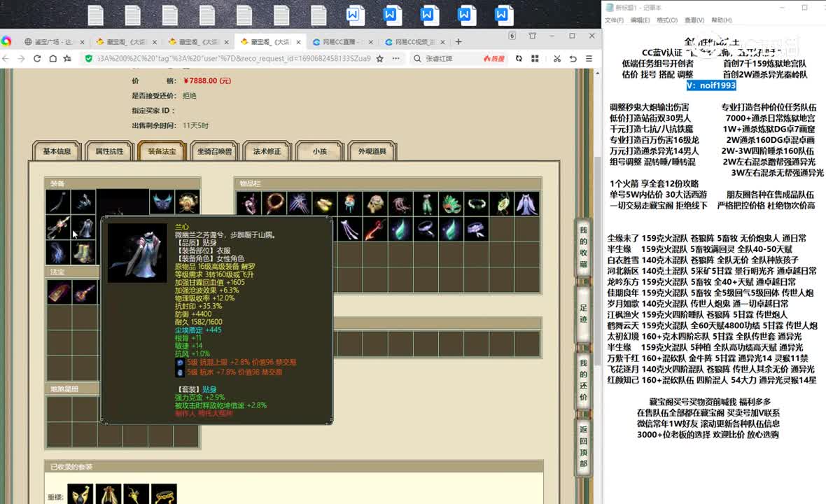Click the 11天5时 remaining time text
The height and width of the screenshot is (504, 826).
coord(195,125)
